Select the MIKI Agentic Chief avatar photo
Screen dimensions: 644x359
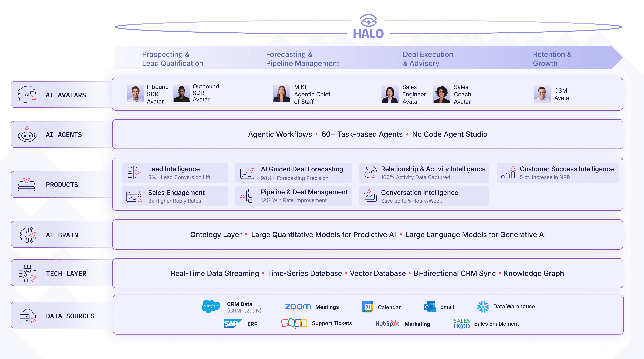(282, 94)
